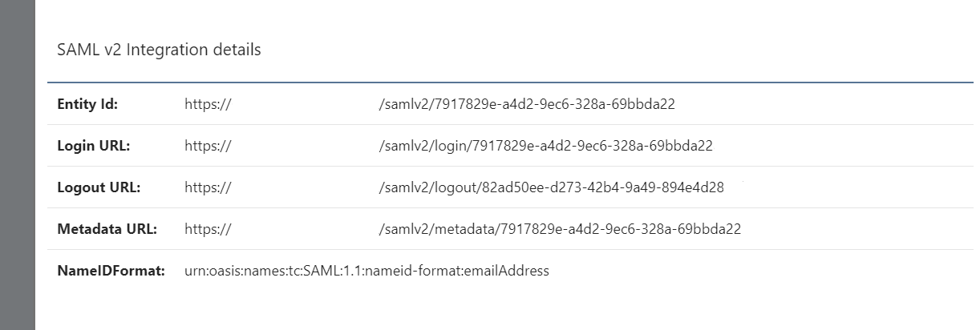Click the https:// prefix in Logout URL row
This screenshot has height=330, width=980.
coord(208,187)
